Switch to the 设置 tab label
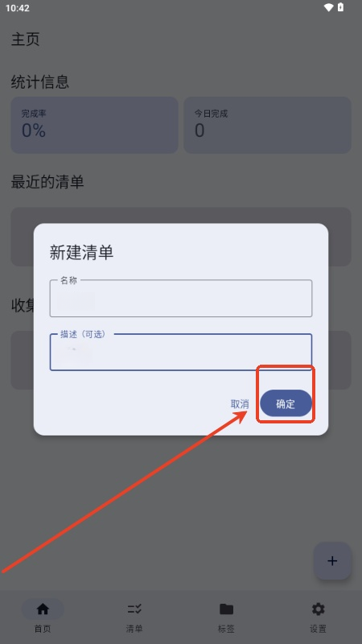362x644 pixels. (x=318, y=629)
